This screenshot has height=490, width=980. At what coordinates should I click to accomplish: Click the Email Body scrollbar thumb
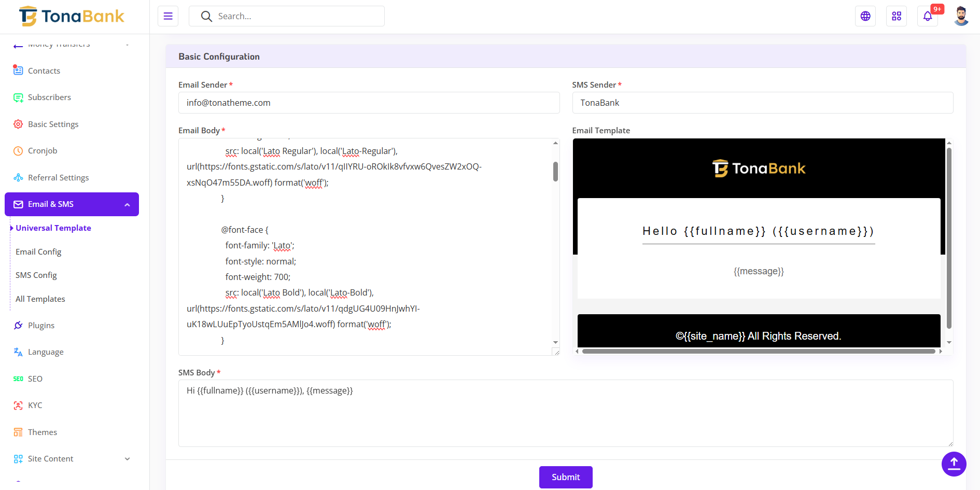[555, 172]
